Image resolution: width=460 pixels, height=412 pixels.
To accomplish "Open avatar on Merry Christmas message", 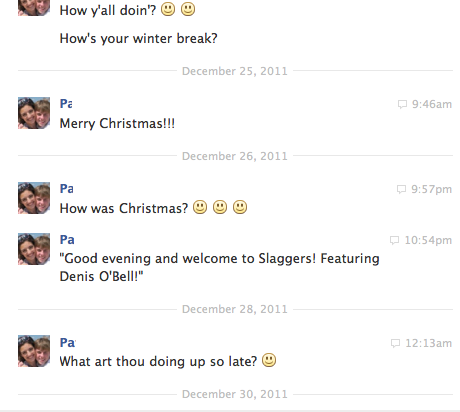I will click(x=34, y=113).
